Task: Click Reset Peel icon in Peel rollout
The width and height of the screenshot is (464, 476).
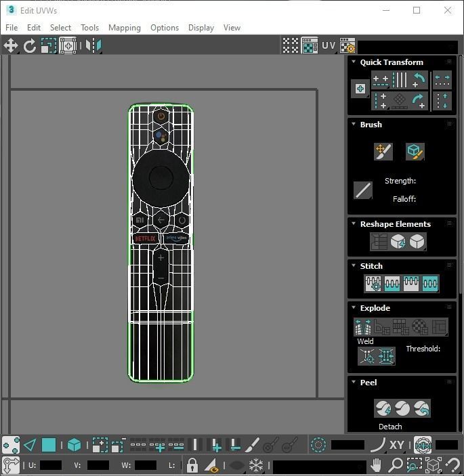Action: click(421, 408)
